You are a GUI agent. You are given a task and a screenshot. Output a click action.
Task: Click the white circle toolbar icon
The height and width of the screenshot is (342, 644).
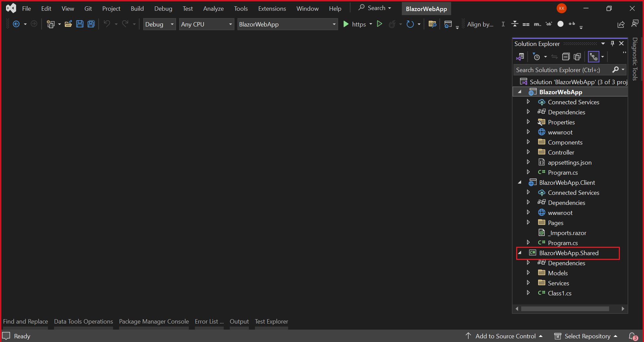[560, 24]
